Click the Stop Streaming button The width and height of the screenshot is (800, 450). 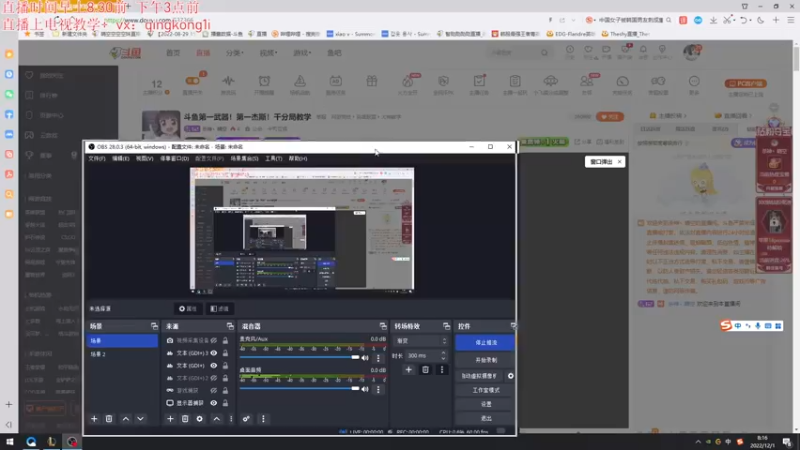tap(485, 343)
